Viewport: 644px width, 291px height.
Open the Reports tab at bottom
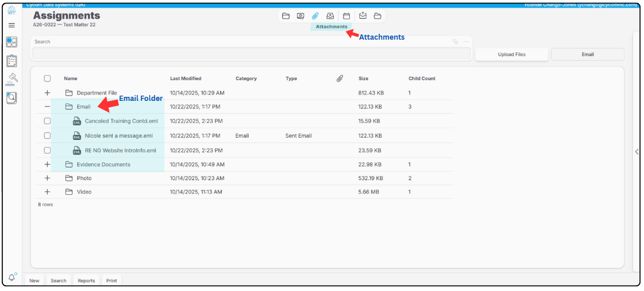(x=86, y=281)
